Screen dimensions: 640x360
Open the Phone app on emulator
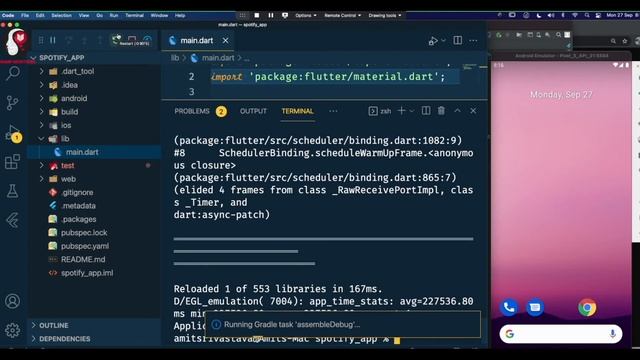(509, 307)
